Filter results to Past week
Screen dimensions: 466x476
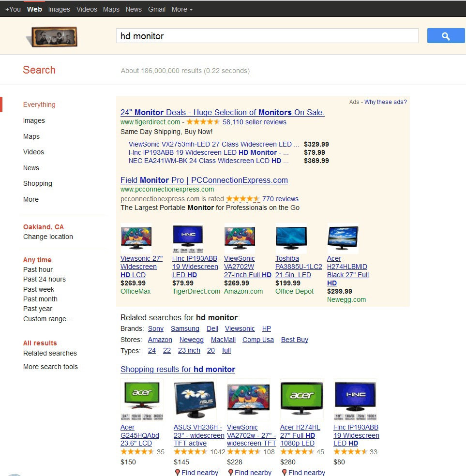(x=39, y=289)
